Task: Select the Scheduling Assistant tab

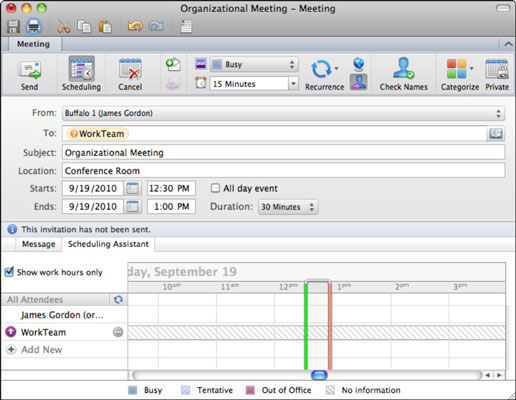Action: coord(108,244)
